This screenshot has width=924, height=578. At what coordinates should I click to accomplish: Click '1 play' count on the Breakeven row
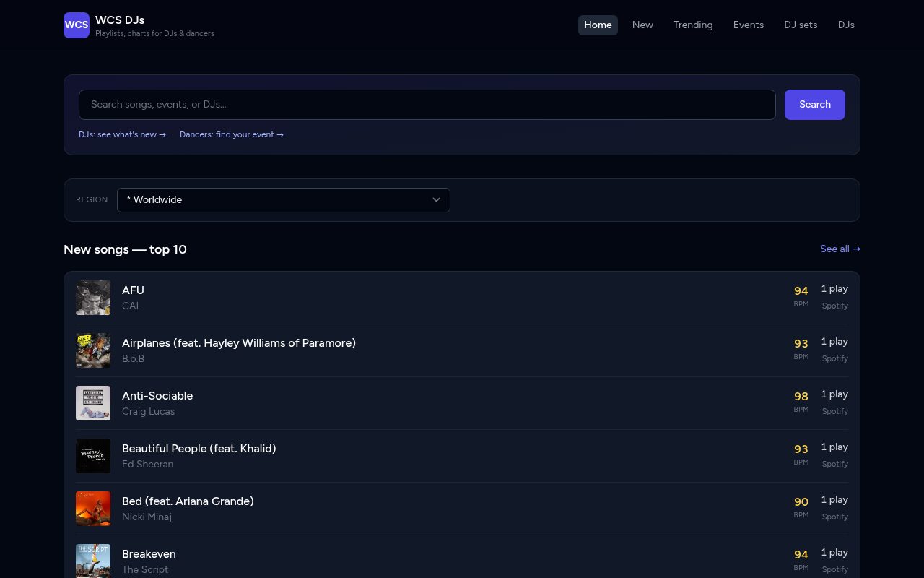click(834, 553)
